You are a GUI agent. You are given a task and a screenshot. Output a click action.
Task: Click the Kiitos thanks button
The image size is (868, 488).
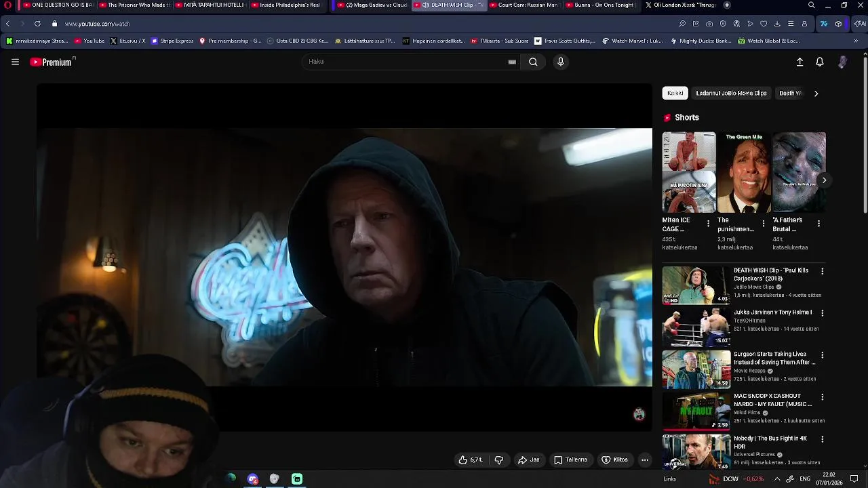pyautogui.click(x=614, y=460)
